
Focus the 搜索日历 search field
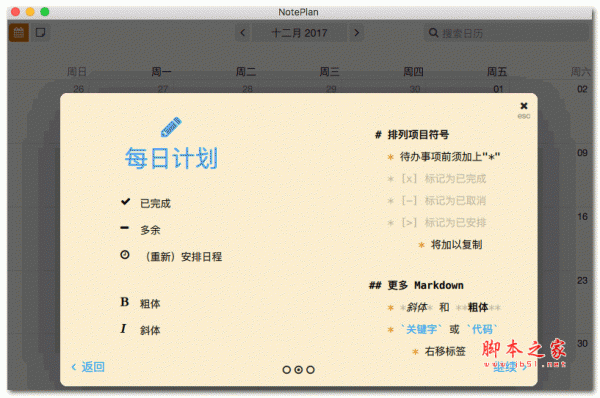(506, 33)
